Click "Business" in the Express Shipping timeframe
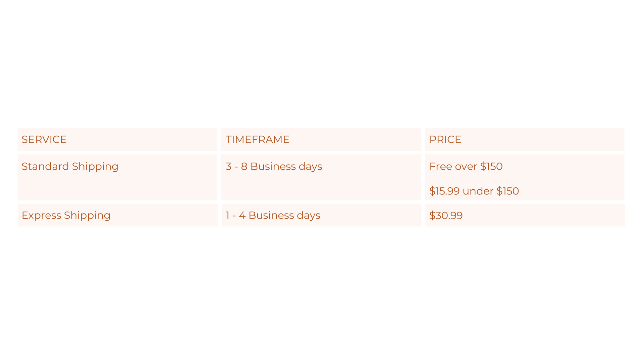The image size is (644, 362). 271,215
